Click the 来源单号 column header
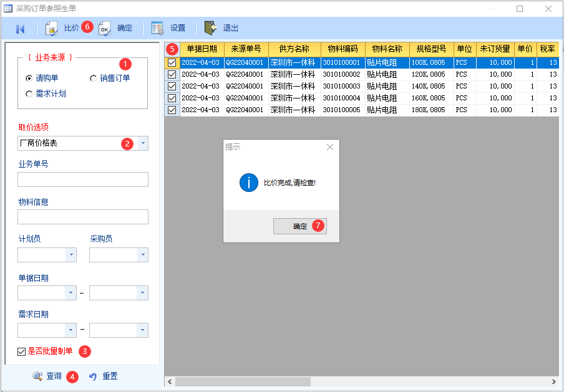 coord(246,49)
